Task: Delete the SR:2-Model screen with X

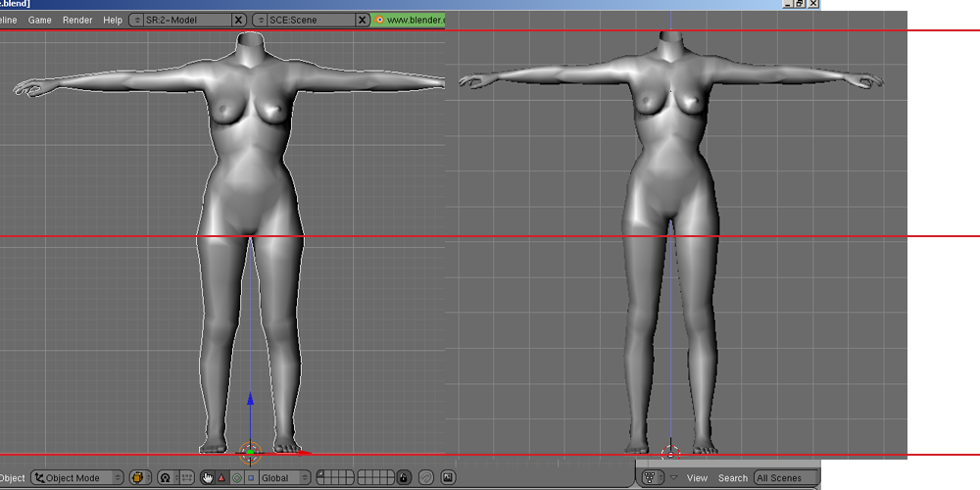Action: [239, 20]
